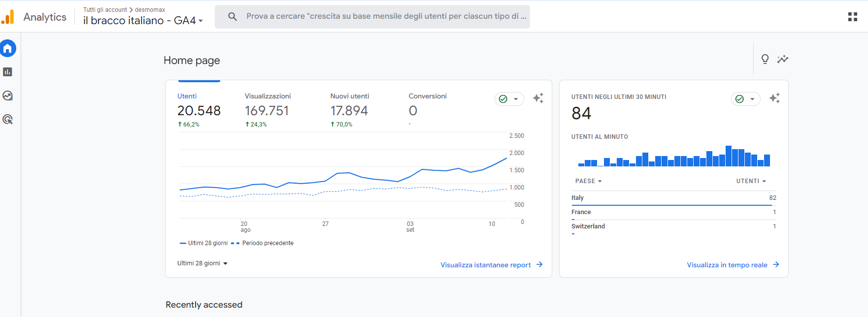The image size is (868, 317).
Task: Click the Analytics search field
Action: click(379, 16)
